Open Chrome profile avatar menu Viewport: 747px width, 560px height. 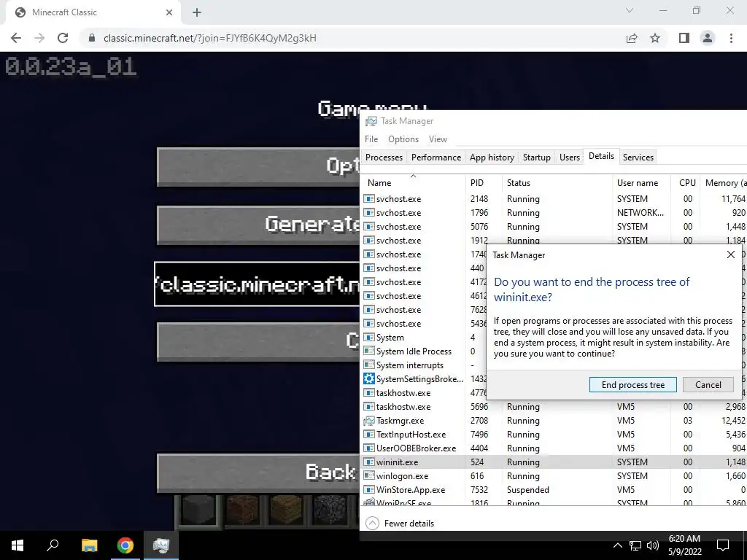(x=708, y=38)
